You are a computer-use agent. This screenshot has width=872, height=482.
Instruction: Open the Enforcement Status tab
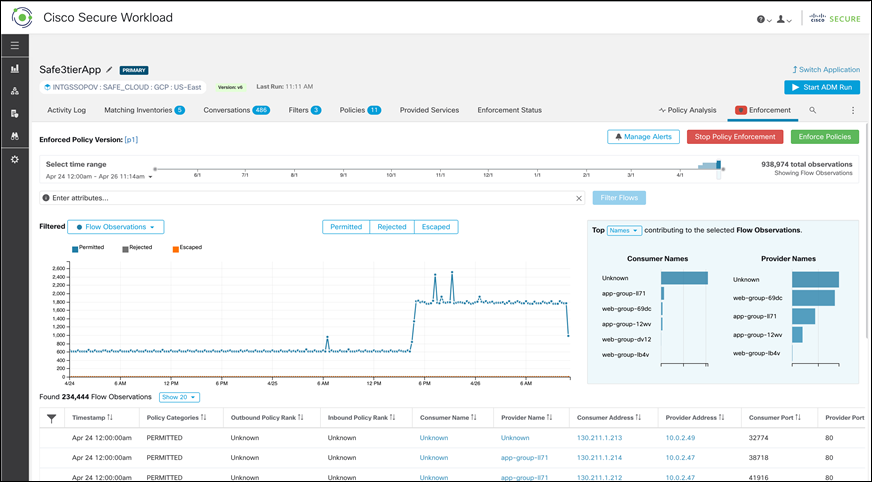coord(509,110)
